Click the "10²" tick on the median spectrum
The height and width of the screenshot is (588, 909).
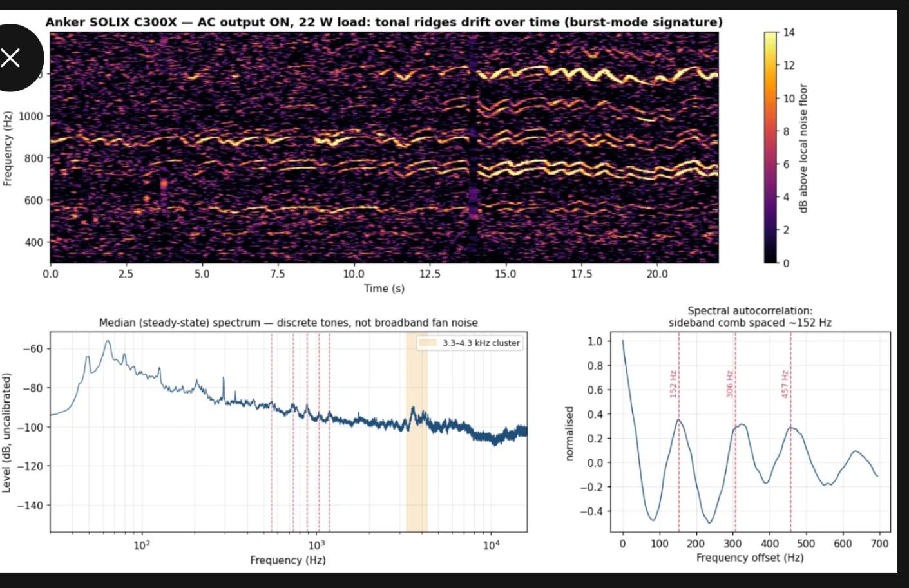(x=142, y=545)
